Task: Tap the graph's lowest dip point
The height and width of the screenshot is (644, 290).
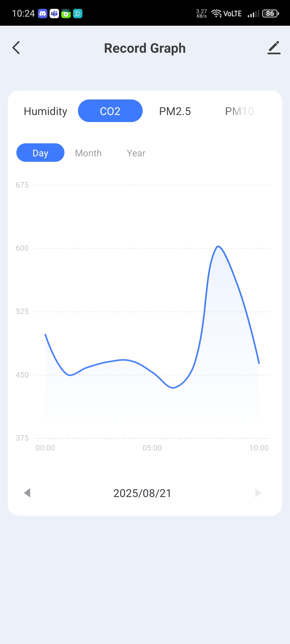Action: [x=173, y=388]
